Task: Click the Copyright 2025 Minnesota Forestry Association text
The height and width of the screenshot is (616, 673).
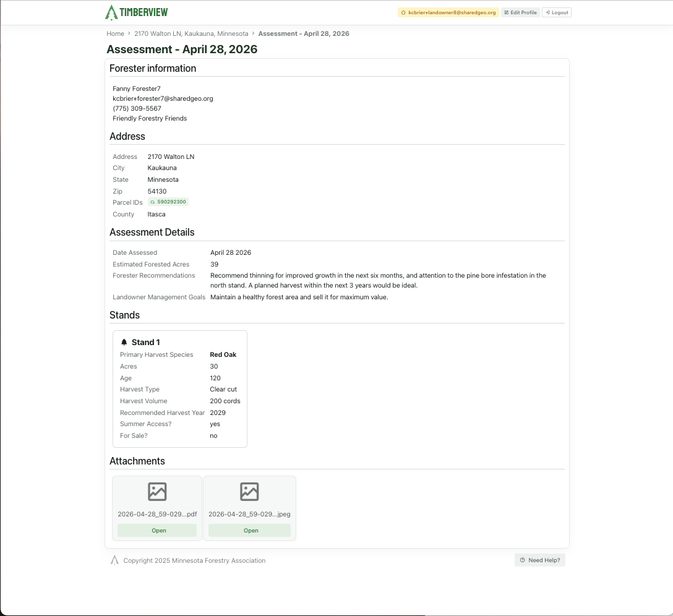Action: 194,560
